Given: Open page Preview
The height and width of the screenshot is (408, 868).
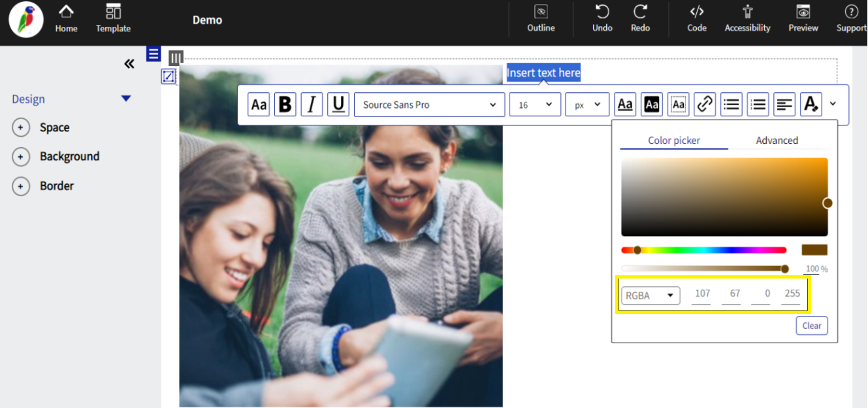Looking at the screenshot, I should [x=803, y=19].
